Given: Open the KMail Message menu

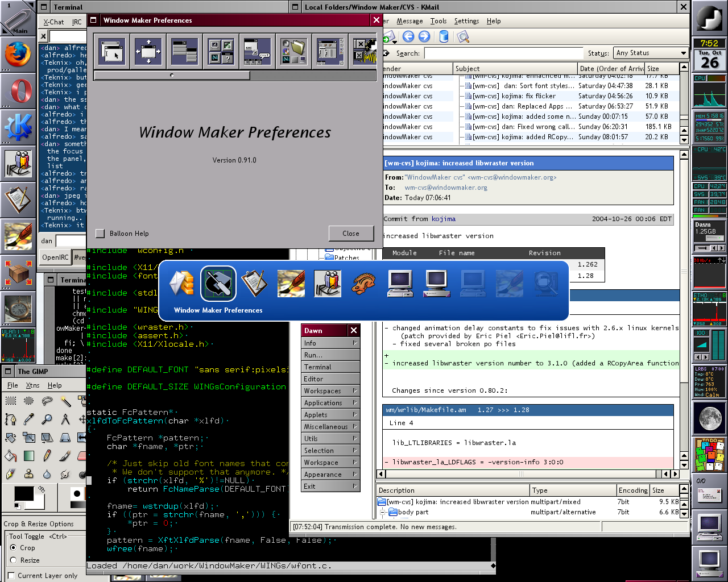Looking at the screenshot, I should point(409,21).
